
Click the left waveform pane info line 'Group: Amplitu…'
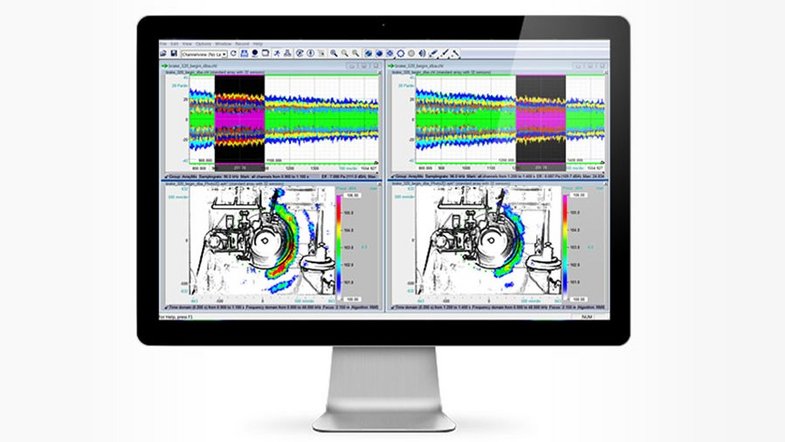pos(273,177)
